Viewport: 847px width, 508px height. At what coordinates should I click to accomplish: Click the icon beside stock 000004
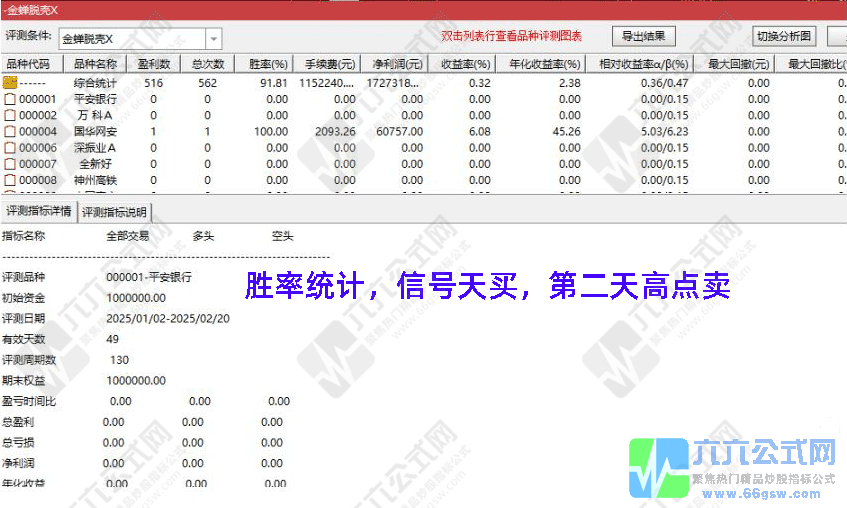tap(10, 131)
